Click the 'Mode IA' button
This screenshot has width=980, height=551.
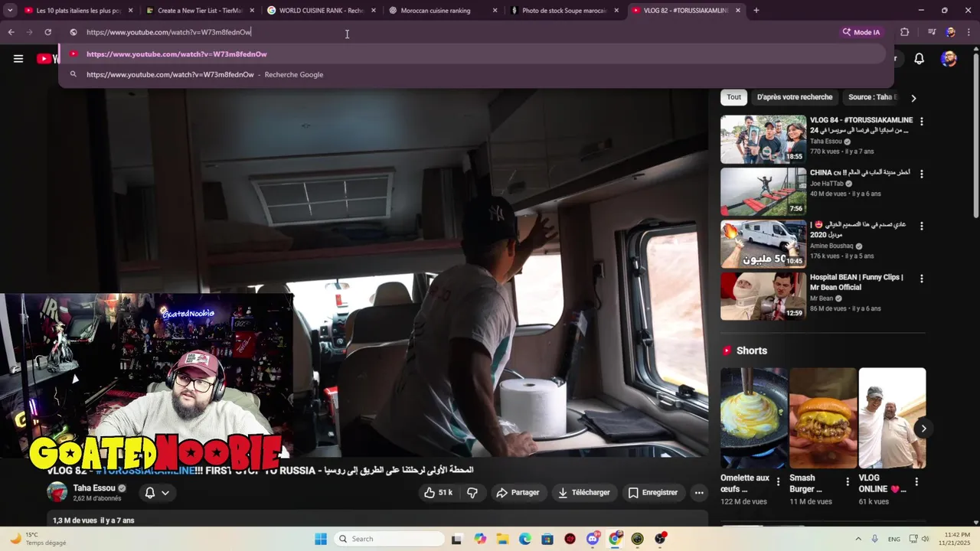coord(861,32)
